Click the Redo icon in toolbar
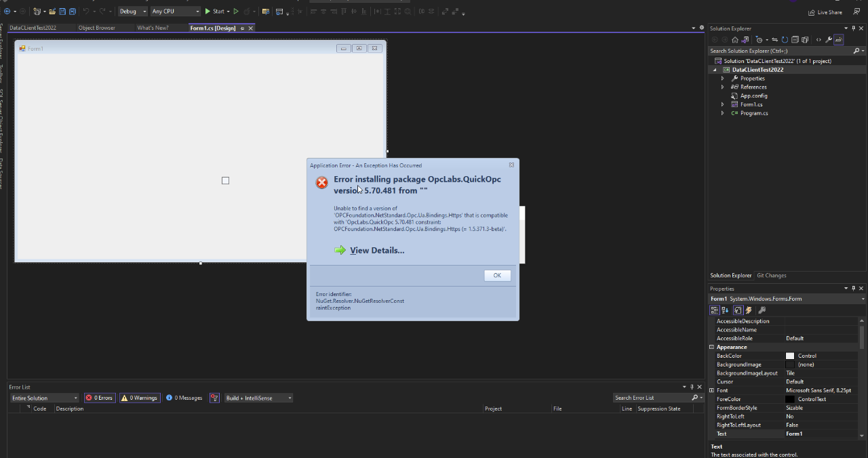The image size is (868, 458). pyautogui.click(x=102, y=12)
